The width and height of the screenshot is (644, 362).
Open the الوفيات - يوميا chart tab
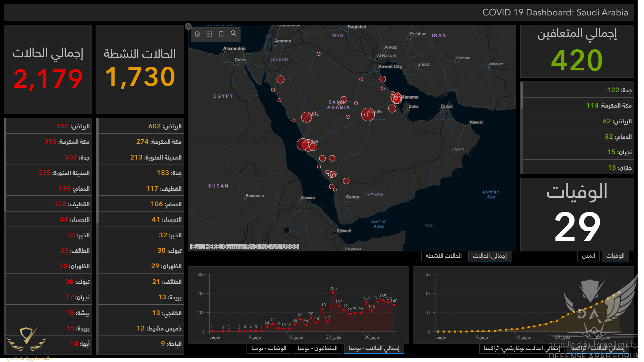click(269, 348)
